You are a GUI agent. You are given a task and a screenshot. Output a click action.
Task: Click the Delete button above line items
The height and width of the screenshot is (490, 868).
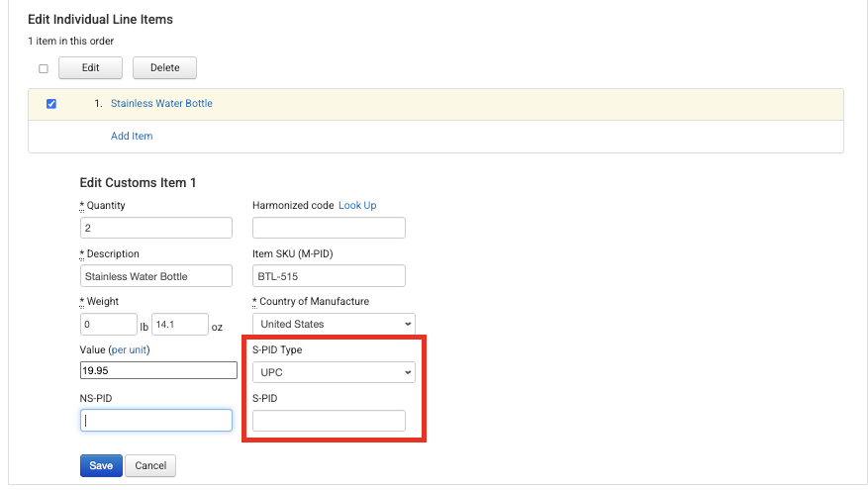coord(164,67)
